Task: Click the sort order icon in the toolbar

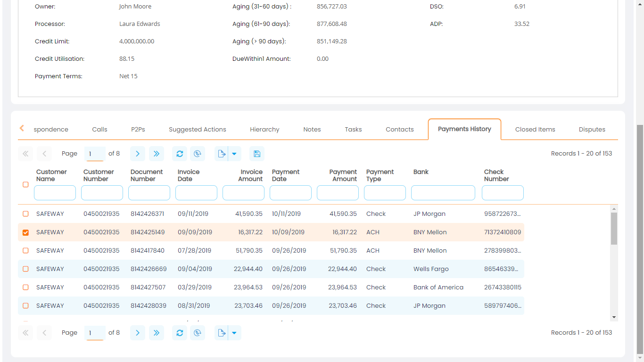Action: [198, 153]
